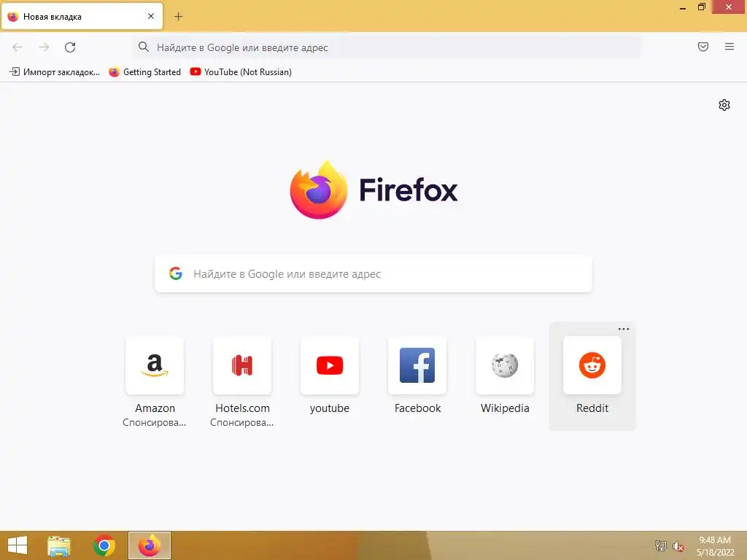Open the clock showing 9:48 AM
The width and height of the screenshot is (747, 560).
click(x=715, y=545)
